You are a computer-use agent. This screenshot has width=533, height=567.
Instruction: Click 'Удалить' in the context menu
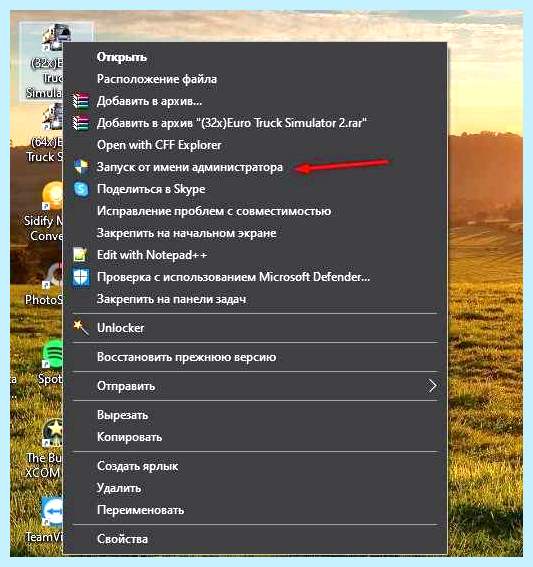255,488
